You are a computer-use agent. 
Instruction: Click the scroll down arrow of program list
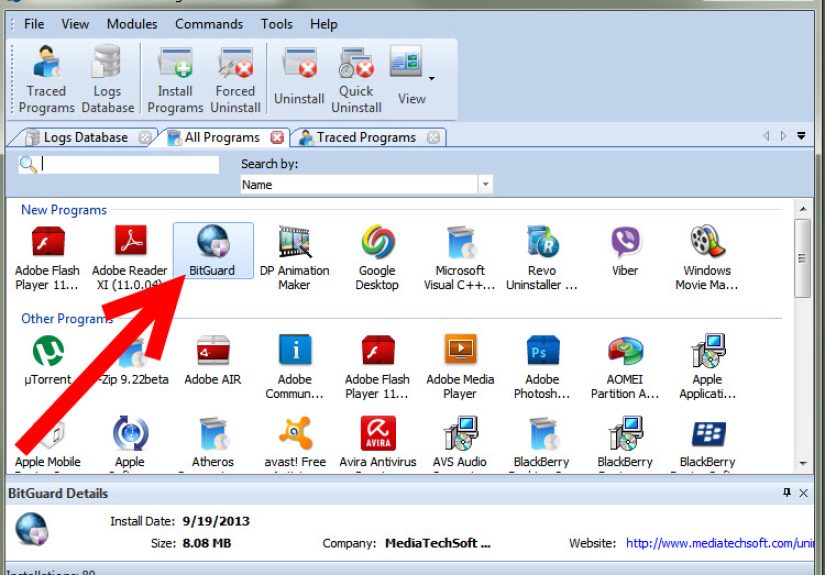click(x=803, y=463)
